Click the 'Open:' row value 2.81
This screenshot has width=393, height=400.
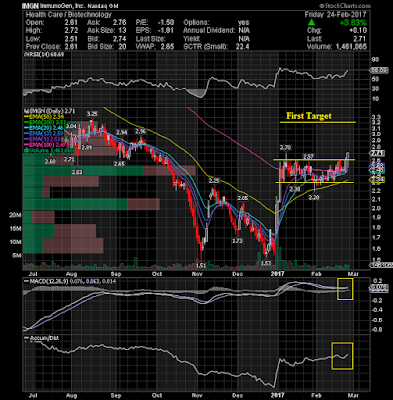click(x=71, y=23)
